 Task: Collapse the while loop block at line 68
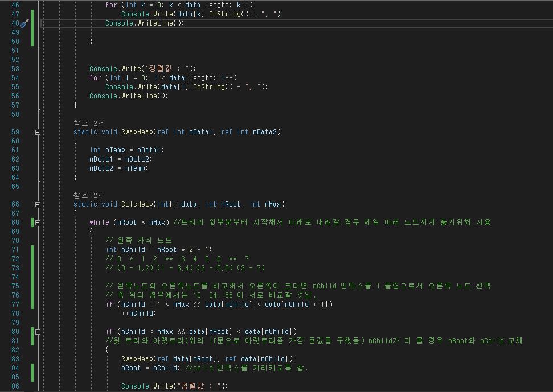click(38, 222)
